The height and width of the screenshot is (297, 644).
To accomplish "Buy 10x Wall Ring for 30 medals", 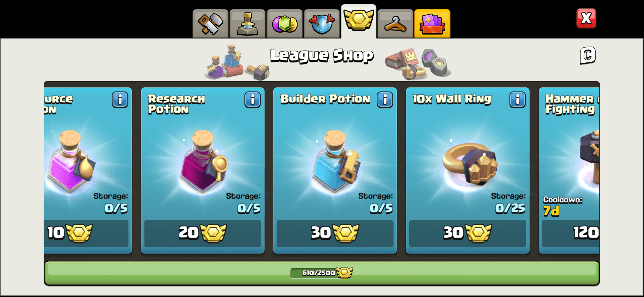I will tap(467, 233).
